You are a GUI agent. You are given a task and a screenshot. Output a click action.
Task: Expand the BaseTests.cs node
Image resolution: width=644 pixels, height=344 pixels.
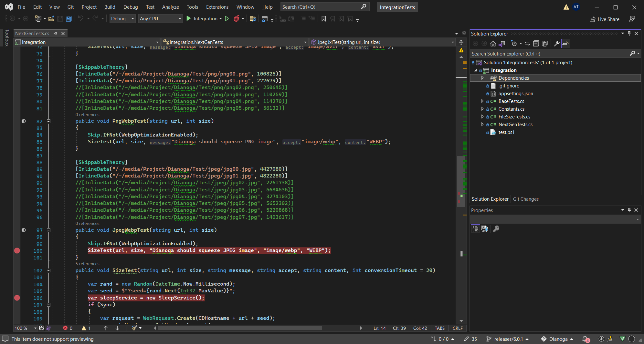pyautogui.click(x=482, y=101)
